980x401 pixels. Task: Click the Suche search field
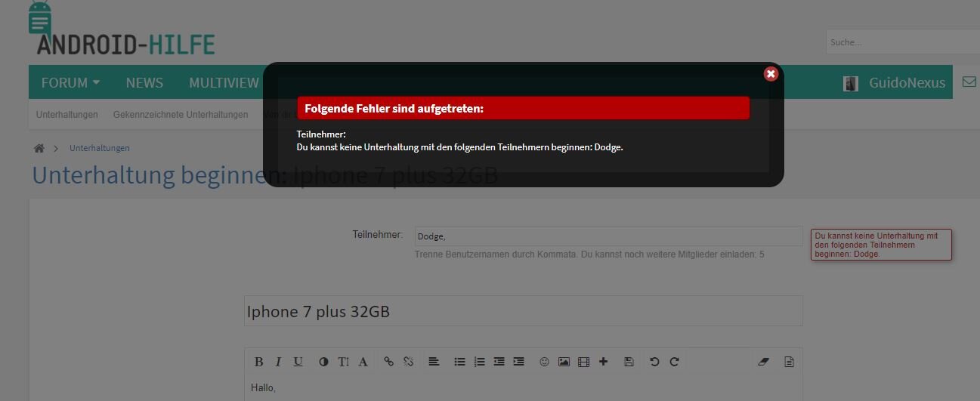(903, 42)
